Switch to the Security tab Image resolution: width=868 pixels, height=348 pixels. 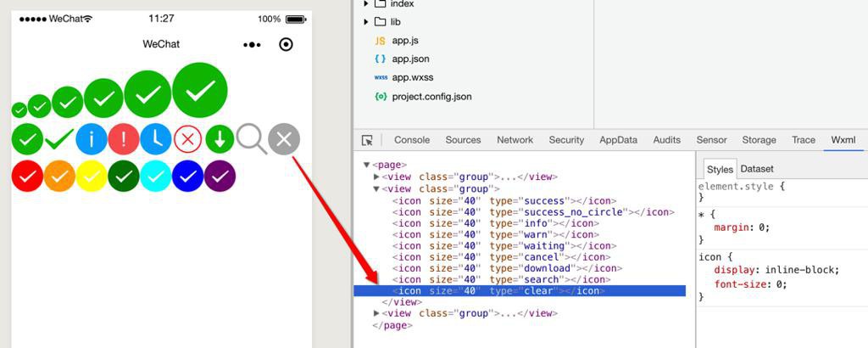[566, 140]
